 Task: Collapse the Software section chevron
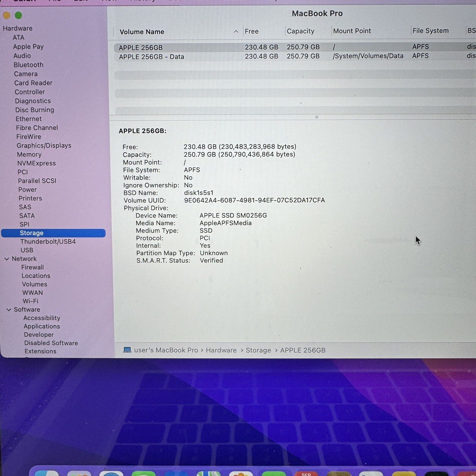pos(9,309)
